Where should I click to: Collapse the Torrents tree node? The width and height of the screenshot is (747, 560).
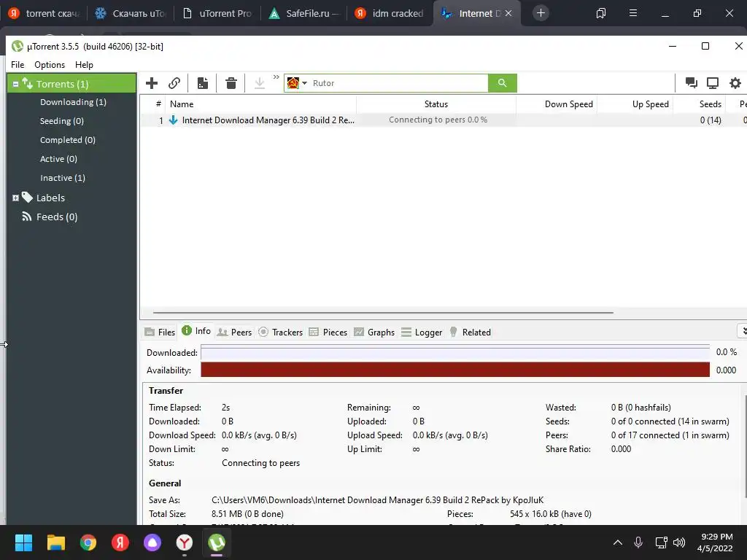15,84
